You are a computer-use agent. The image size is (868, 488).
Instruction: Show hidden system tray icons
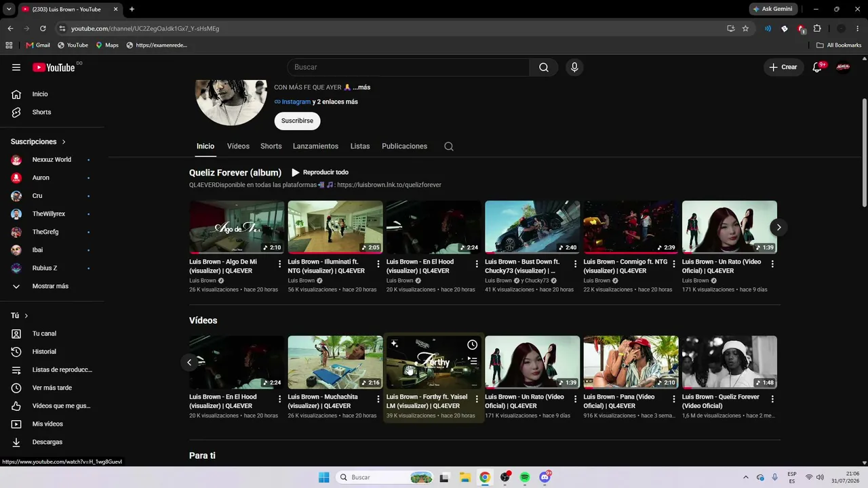click(x=746, y=477)
